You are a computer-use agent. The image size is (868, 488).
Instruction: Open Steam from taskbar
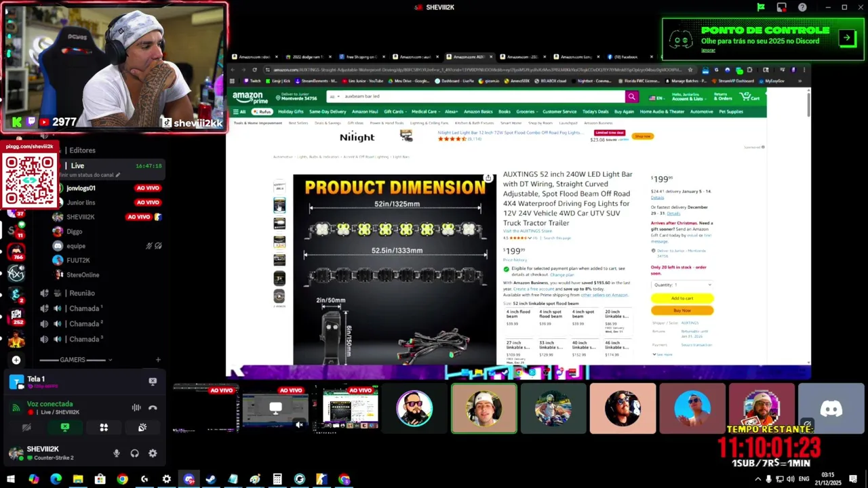coord(211,479)
